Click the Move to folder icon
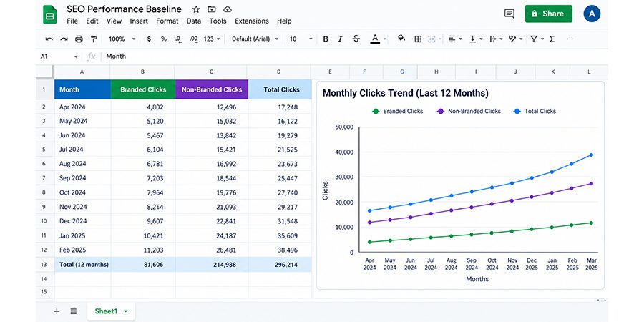Screen dimensions: 644x322 pyautogui.click(x=212, y=9)
